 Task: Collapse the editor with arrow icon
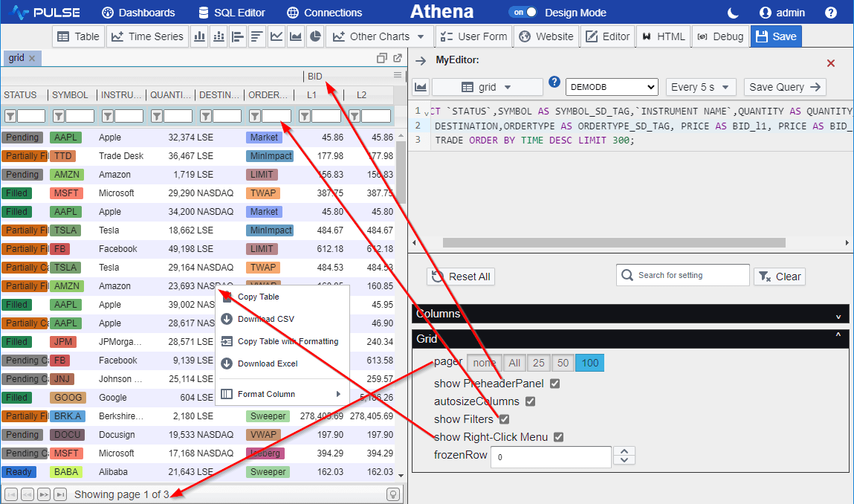click(x=421, y=60)
